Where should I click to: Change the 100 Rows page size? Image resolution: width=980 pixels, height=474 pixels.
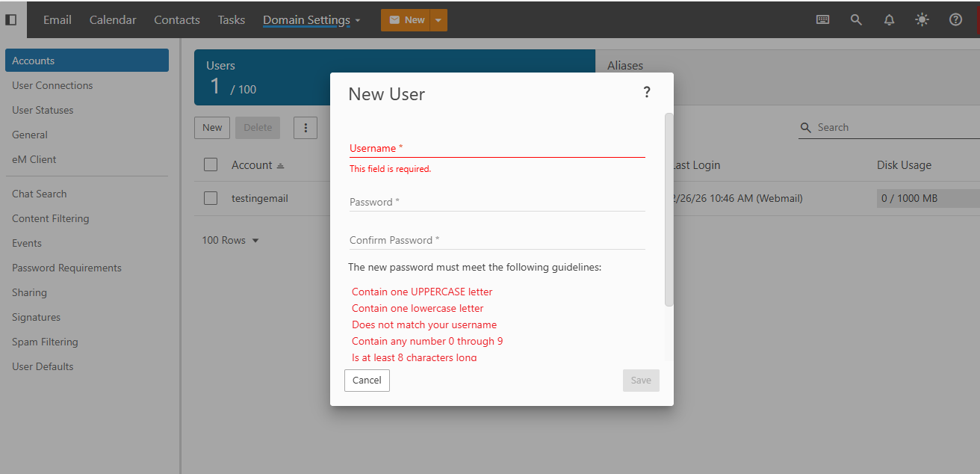[x=230, y=241]
